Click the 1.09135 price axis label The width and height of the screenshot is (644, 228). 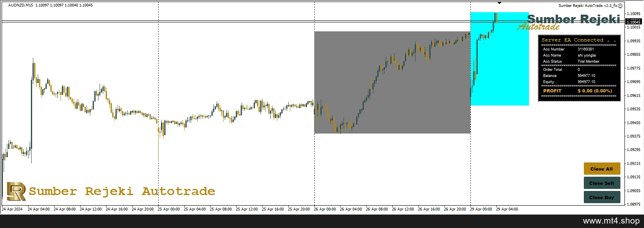pyautogui.click(x=634, y=177)
